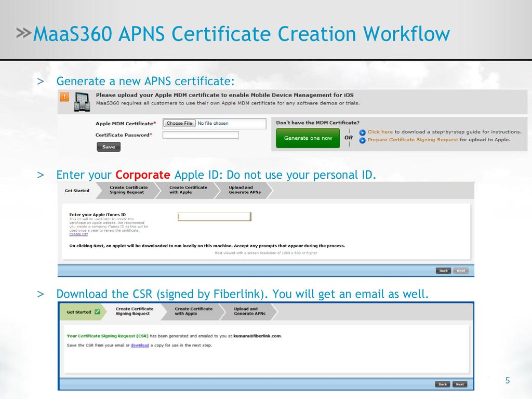Image resolution: width=532 pixels, height=399 pixels.
Task: Click the MaaS360 APNS Certificate Creation Workflow title
Action: [x=241, y=34]
